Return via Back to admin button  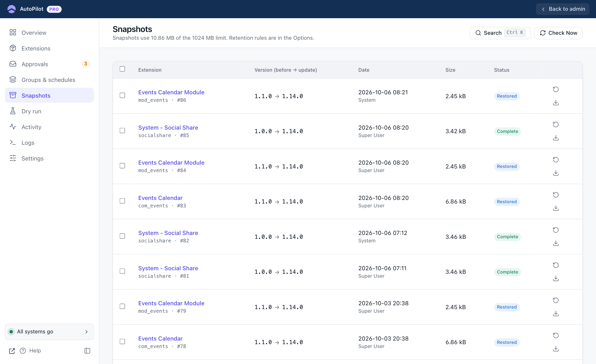pos(563,9)
